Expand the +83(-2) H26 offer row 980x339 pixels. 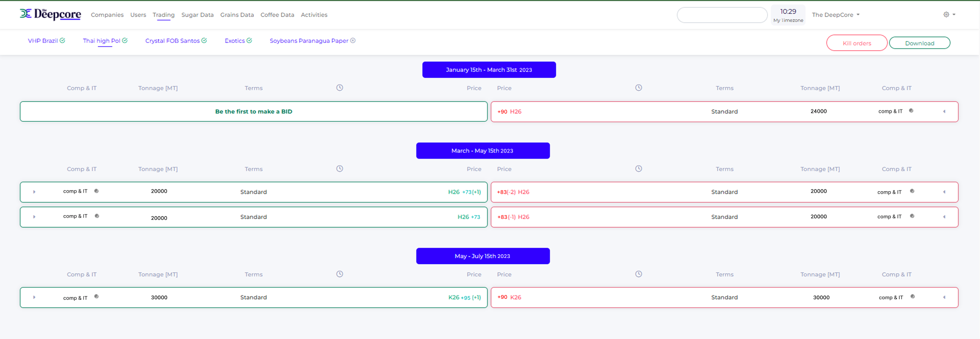tap(944, 192)
